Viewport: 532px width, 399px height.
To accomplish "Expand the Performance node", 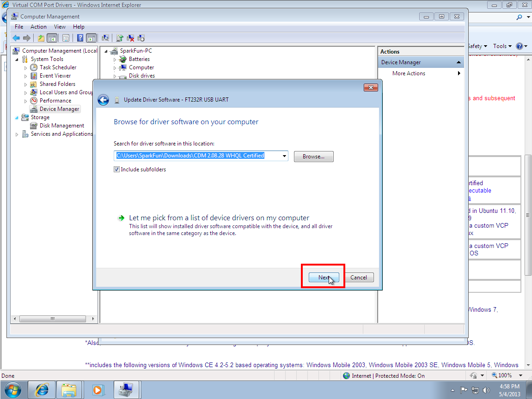I will click(x=25, y=101).
